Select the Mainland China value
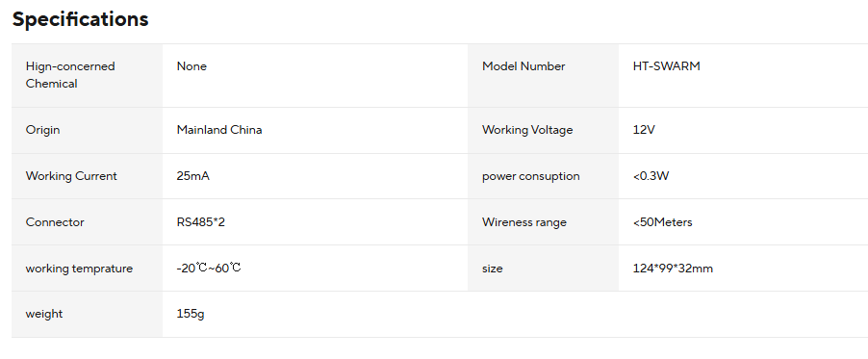 (x=219, y=130)
